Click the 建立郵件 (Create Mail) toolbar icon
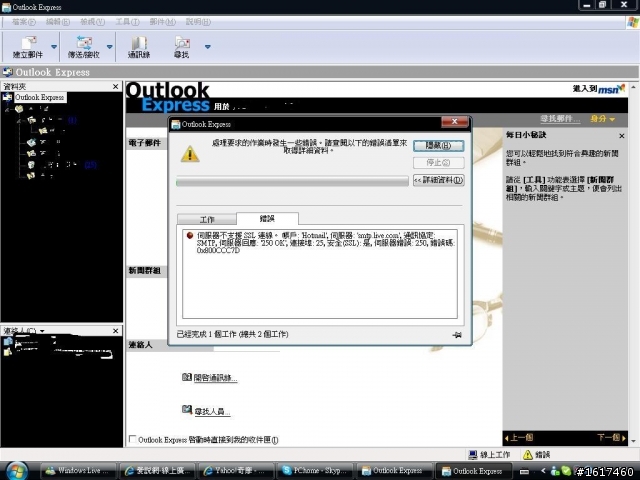This screenshot has height=480, width=640. coord(28,47)
